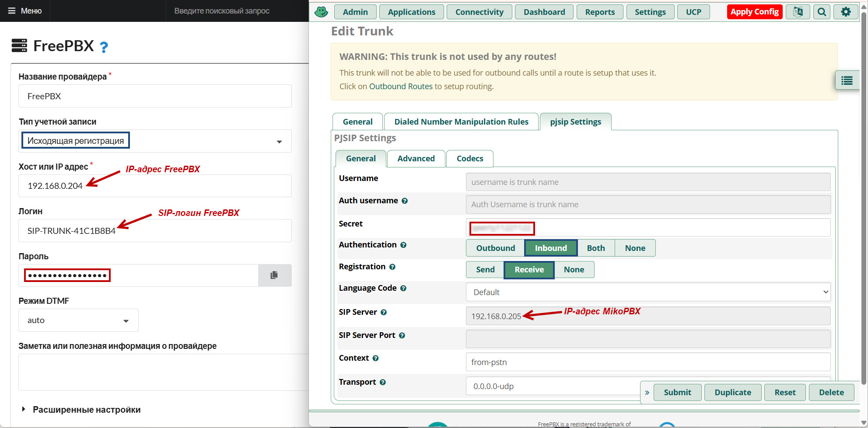This screenshot has height=428, width=868.
Task: Open the account type dropdown
Action: [x=155, y=141]
